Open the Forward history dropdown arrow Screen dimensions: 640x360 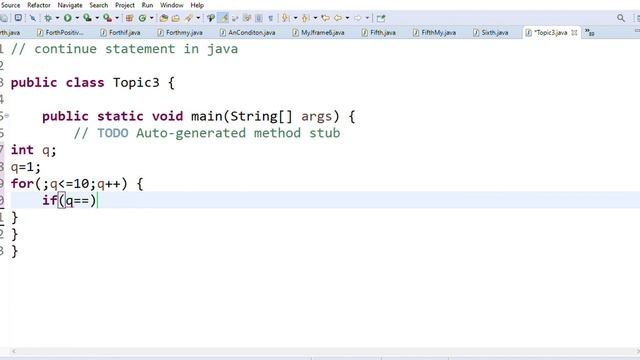click(x=367, y=18)
